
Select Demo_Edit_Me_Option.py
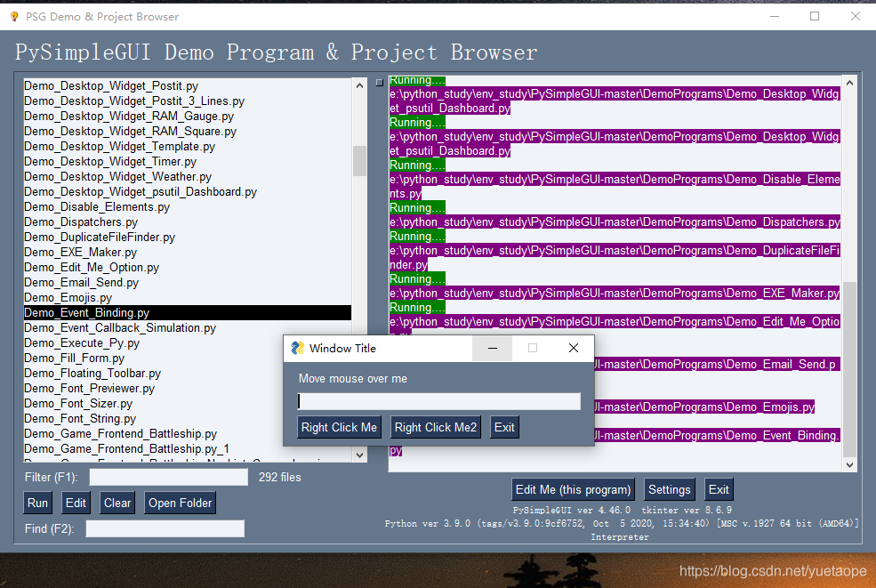[x=187, y=267]
